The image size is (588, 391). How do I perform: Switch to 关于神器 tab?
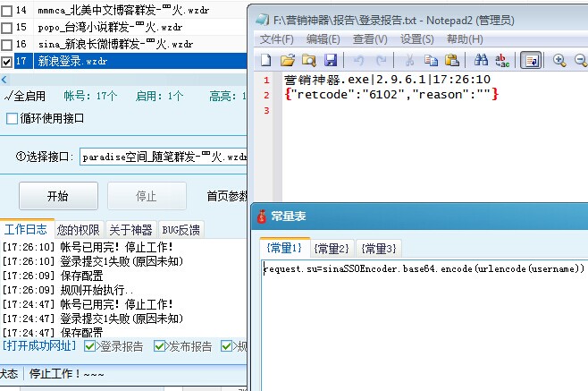(130, 230)
